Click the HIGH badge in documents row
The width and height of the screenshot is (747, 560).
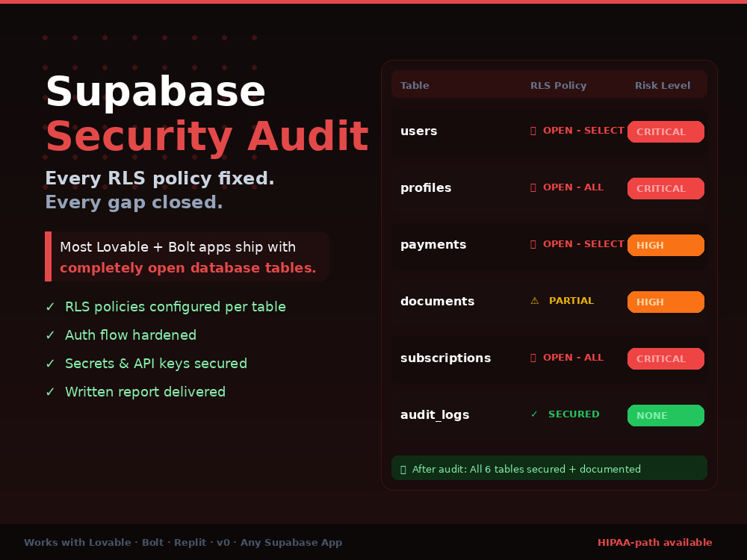tap(666, 302)
